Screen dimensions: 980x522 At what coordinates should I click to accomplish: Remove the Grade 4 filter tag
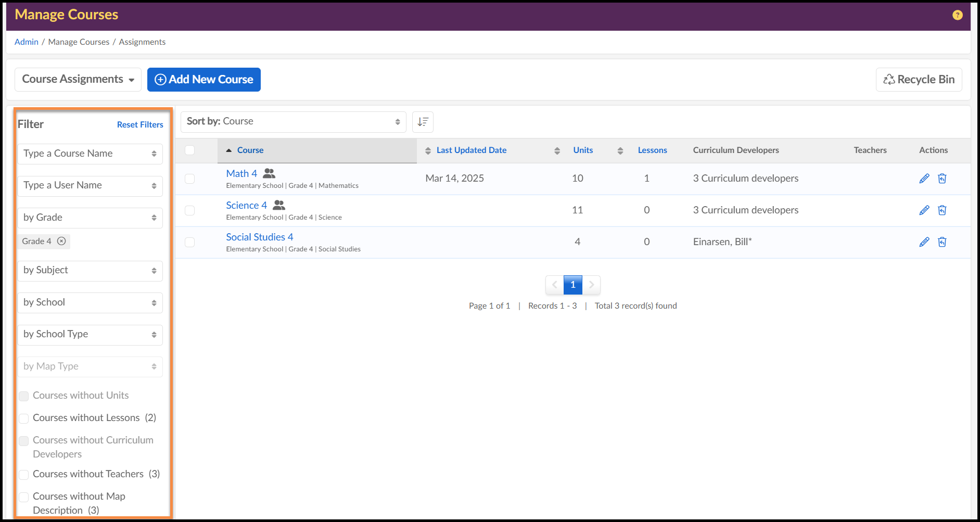(61, 241)
